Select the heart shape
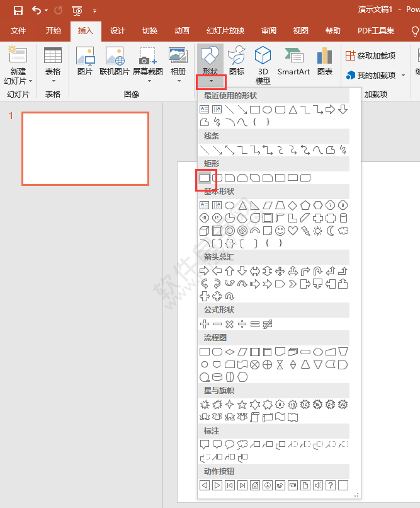Image resolution: width=420 pixels, height=508 pixels. pos(293,231)
